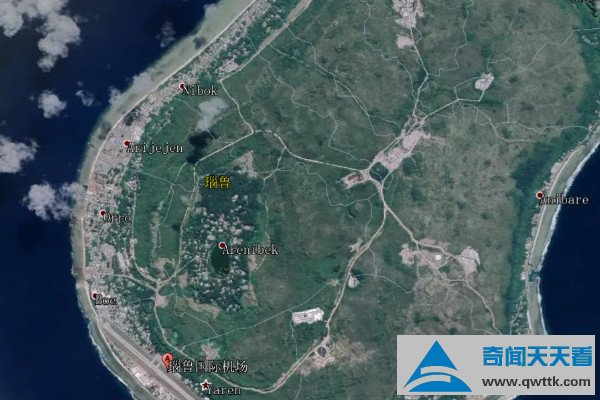
Task: Click the red dot marker beside Boe
Action: [97, 297]
